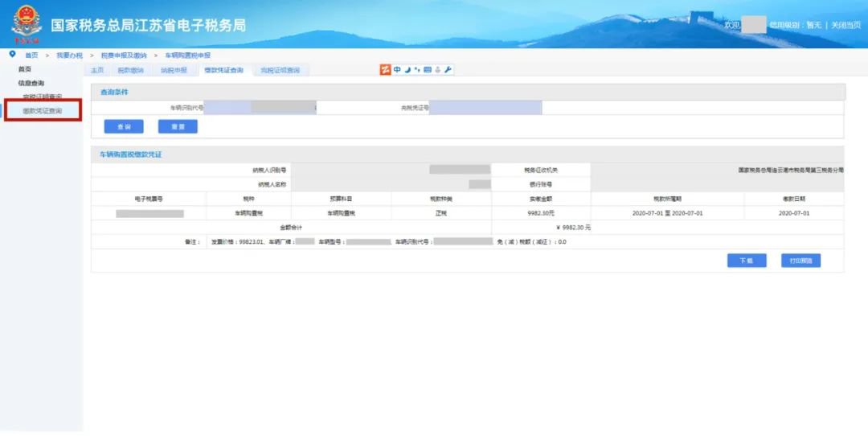Click the Sogou input method logo icon

(x=386, y=70)
